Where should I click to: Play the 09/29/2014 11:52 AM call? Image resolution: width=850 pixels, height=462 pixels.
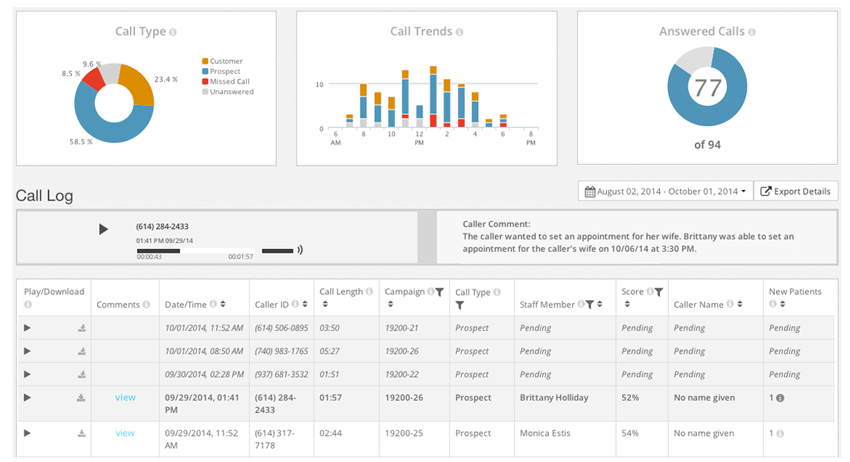pyautogui.click(x=27, y=433)
